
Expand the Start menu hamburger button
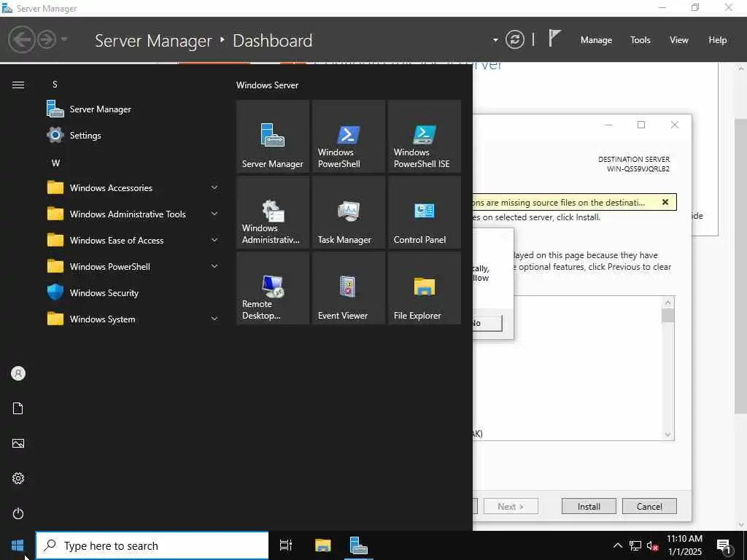18,85
